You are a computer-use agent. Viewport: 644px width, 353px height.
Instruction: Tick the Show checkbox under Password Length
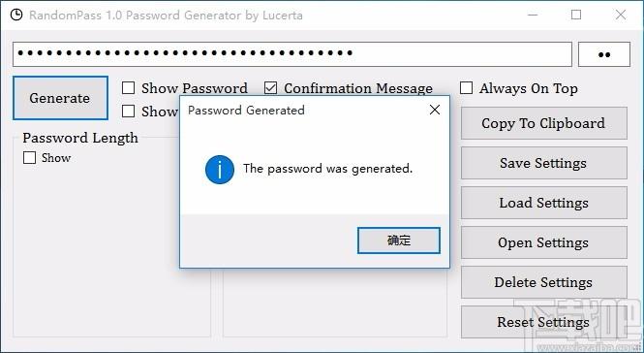click(30, 157)
